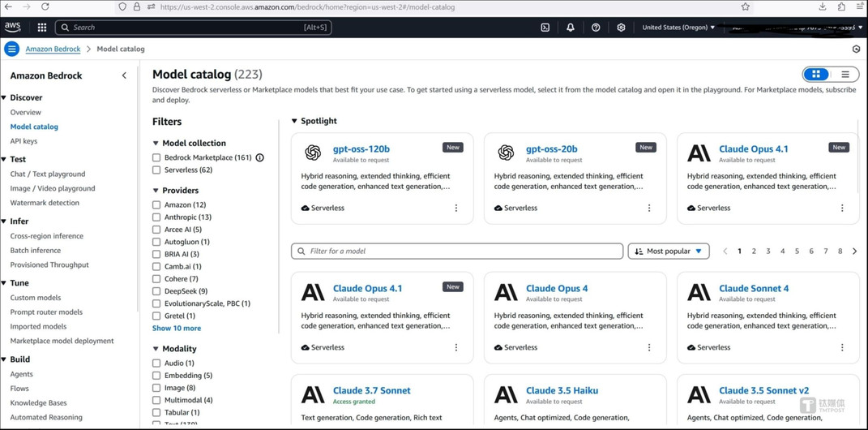This screenshot has width=868, height=430.
Task: Toggle the blue hamburger navigation menu
Action: pyautogui.click(x=11, y=49)
